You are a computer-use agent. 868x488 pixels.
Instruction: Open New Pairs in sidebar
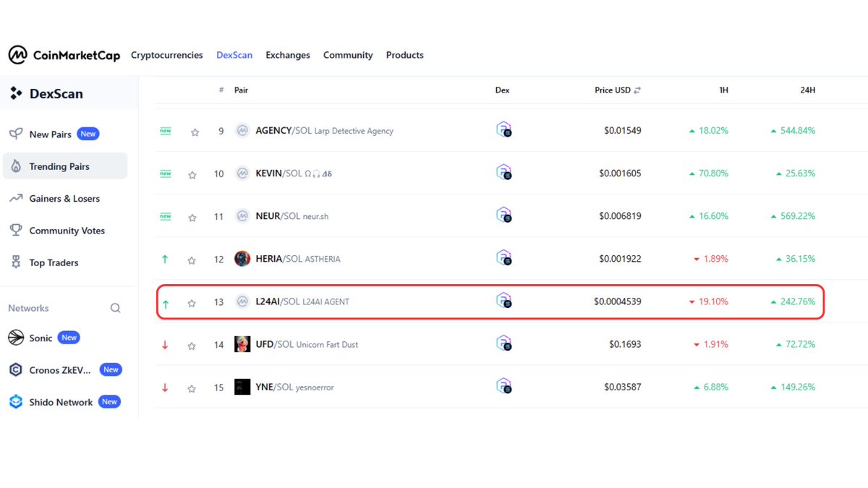click(x=64, y=134)
